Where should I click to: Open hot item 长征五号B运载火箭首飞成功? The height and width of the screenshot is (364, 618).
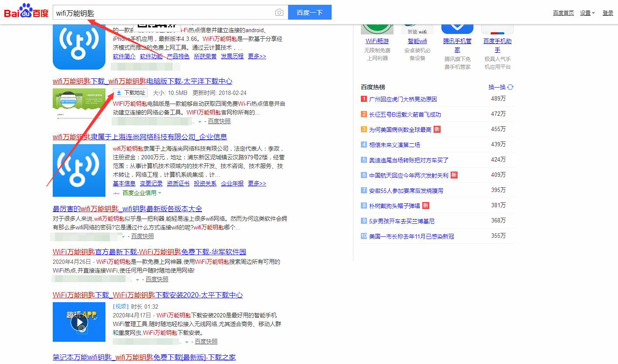(x=405, y=115)
